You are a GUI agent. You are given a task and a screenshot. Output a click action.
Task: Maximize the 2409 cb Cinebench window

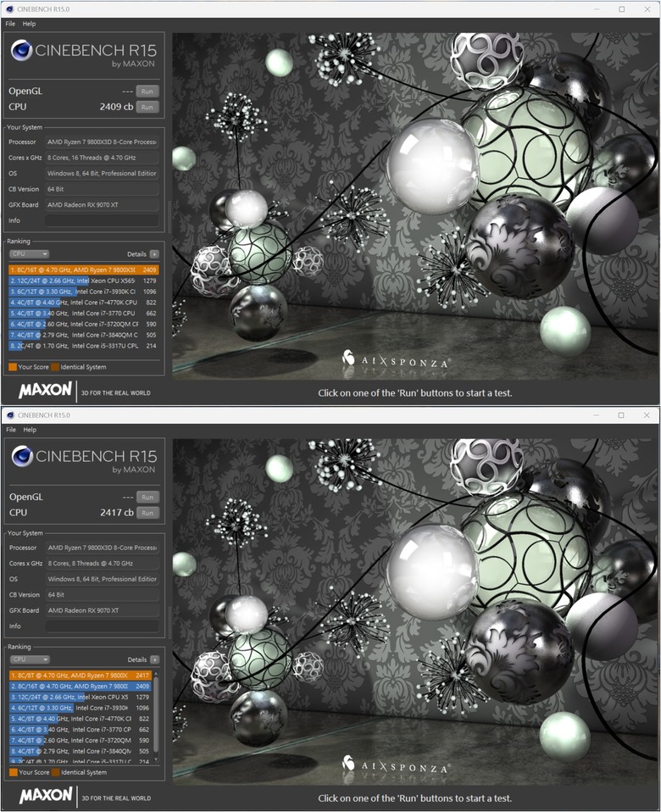coord(622,9)
